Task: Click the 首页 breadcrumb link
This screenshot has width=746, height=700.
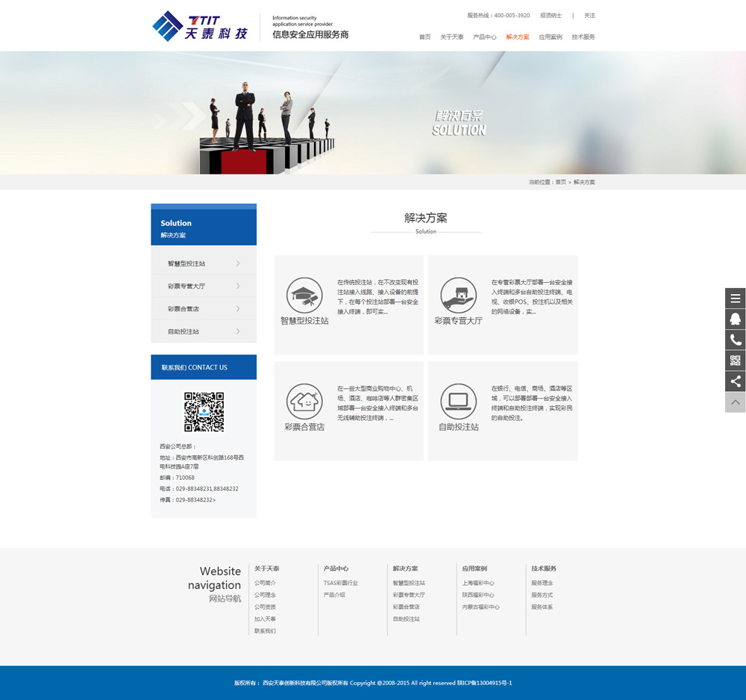Action: (560, 182)
